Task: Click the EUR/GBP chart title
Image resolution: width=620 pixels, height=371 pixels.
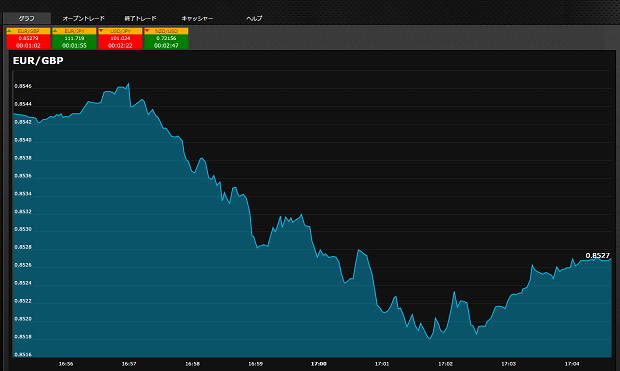Action: tap(38, 61)
